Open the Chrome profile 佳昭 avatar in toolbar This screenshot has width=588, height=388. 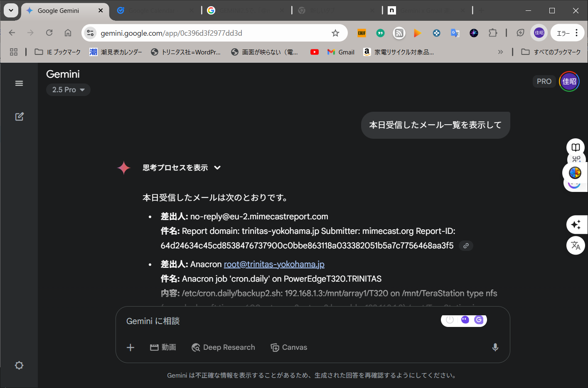pyautogui.click(x=539, y=33)
